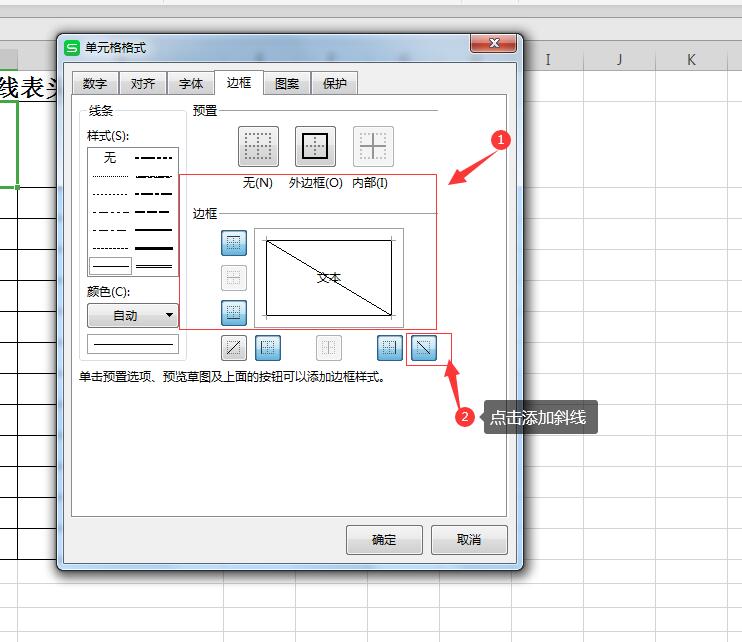
Task: Apply the 外边框 outline border preset
Action: 315,147
